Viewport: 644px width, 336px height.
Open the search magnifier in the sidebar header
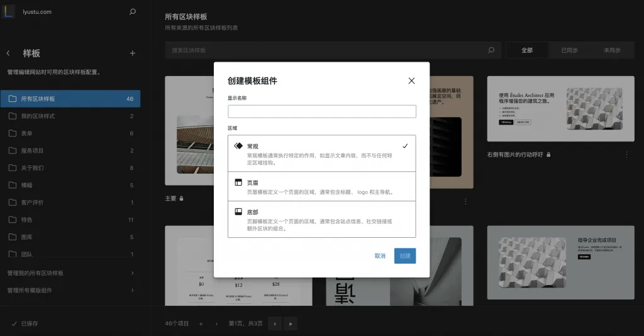[132, 11]
